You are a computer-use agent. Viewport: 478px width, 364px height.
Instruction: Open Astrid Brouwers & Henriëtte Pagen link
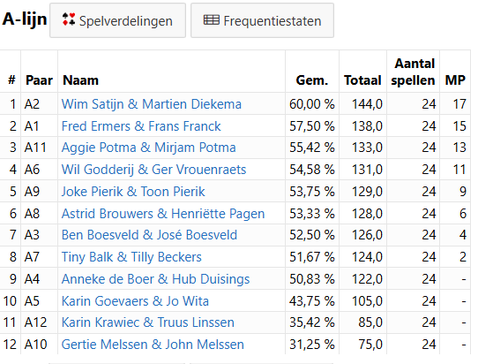pyautogui.click(x=163, y=213)
